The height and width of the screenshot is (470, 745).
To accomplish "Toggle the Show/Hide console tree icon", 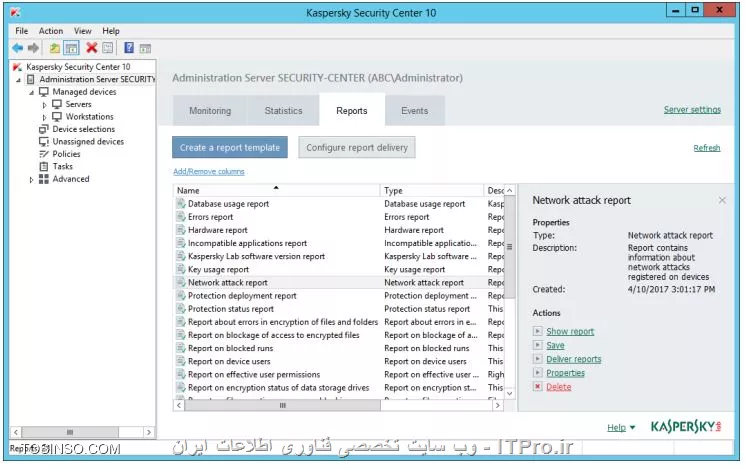I will click(71, 48).
